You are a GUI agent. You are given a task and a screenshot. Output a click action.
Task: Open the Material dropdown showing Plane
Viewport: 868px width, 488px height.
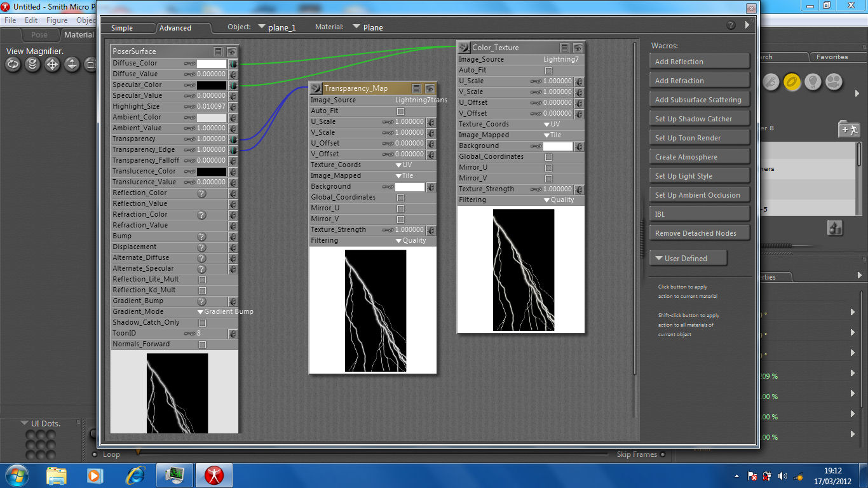(356, 27)
